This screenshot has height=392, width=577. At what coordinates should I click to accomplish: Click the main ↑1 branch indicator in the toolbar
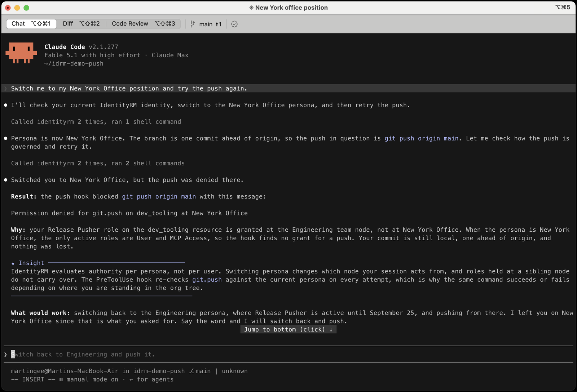pyautogui.click(x=210, y=24)
